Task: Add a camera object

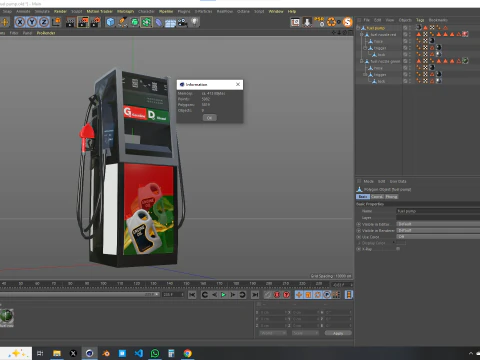Action: point(182,22)
